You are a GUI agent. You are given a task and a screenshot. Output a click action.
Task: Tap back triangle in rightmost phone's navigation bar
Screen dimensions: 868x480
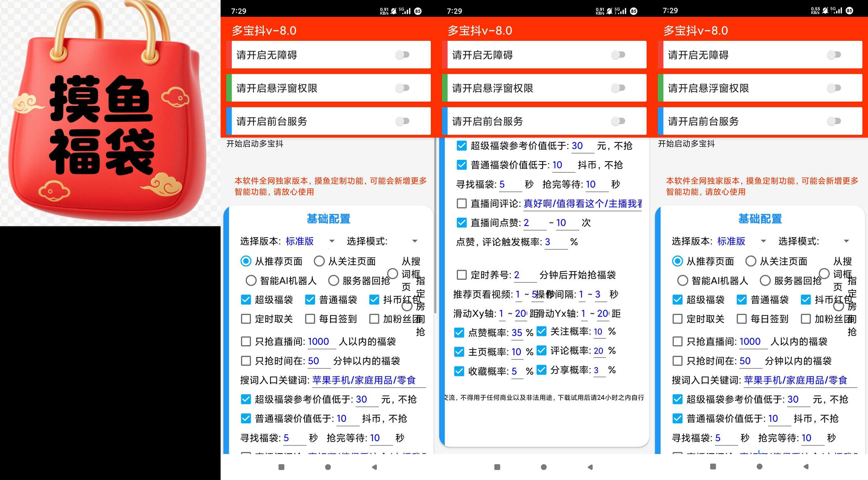point(806,466)
